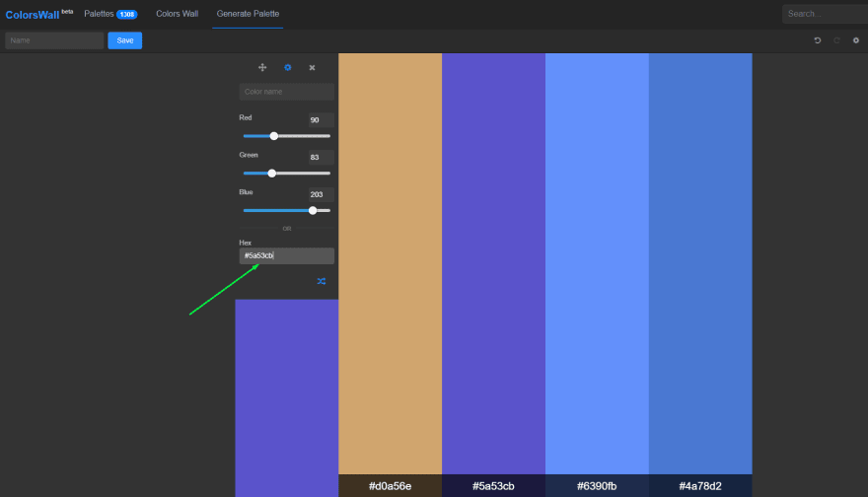The height and width of the screenshot is (497, 868).
Task: Click the blue #4a78d2 color column
Action: 701,263
